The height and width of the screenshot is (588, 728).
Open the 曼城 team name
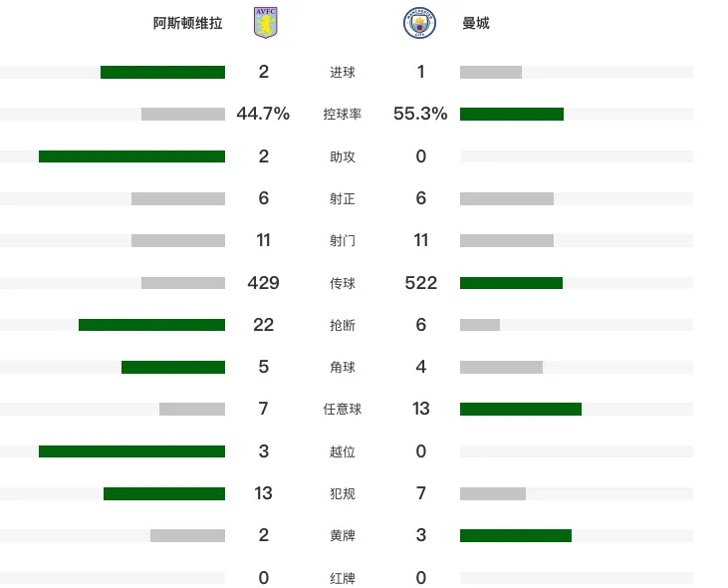pos(476,23)
